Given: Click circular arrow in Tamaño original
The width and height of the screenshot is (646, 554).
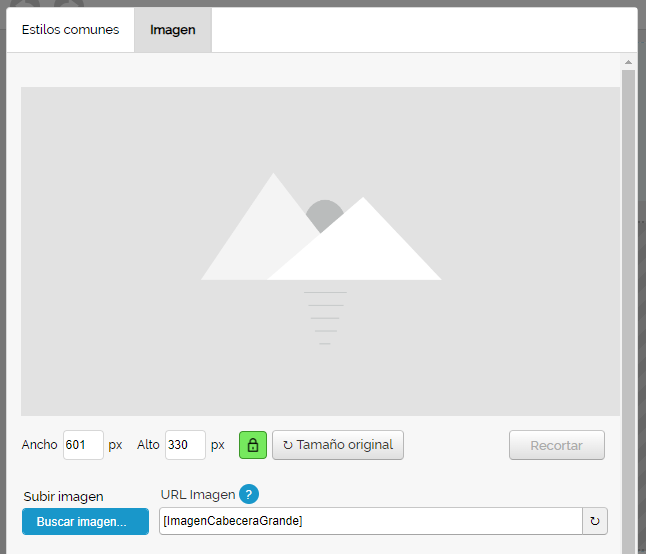Looking at the screenshot, I should click(x=288, y=445).
